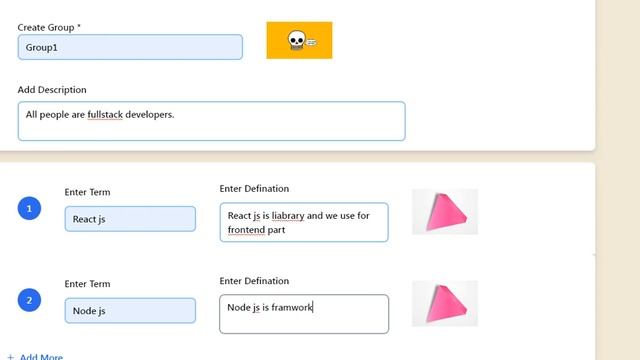
Task: Select the blue number 1 circle badge
Action: click(x=29, y=209)
